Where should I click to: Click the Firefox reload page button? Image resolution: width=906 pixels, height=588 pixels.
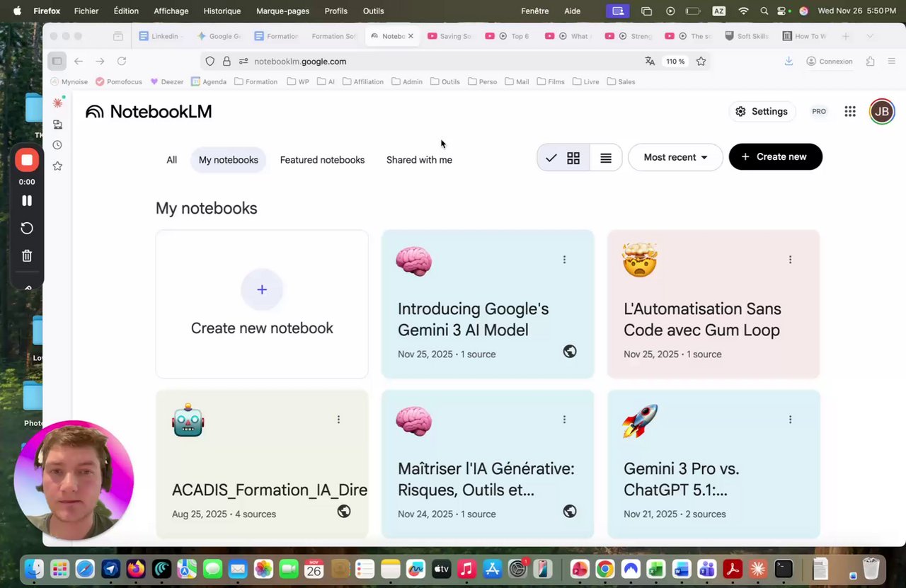click(122, 62)
